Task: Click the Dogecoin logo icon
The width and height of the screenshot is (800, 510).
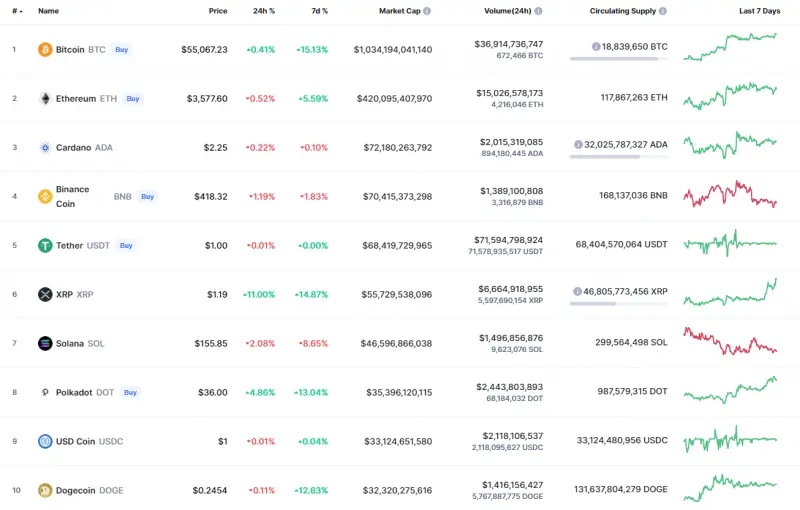Action: click(x=45, y=490)
